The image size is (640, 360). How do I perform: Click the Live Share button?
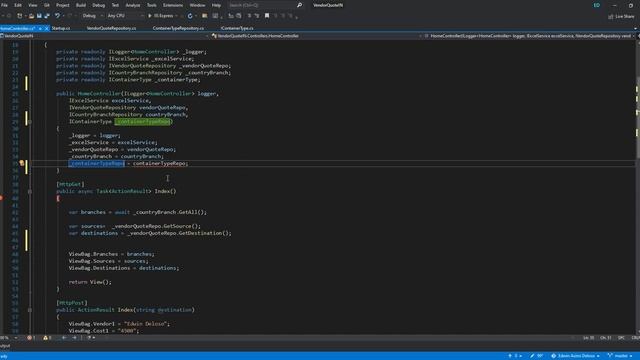[621, 16]
